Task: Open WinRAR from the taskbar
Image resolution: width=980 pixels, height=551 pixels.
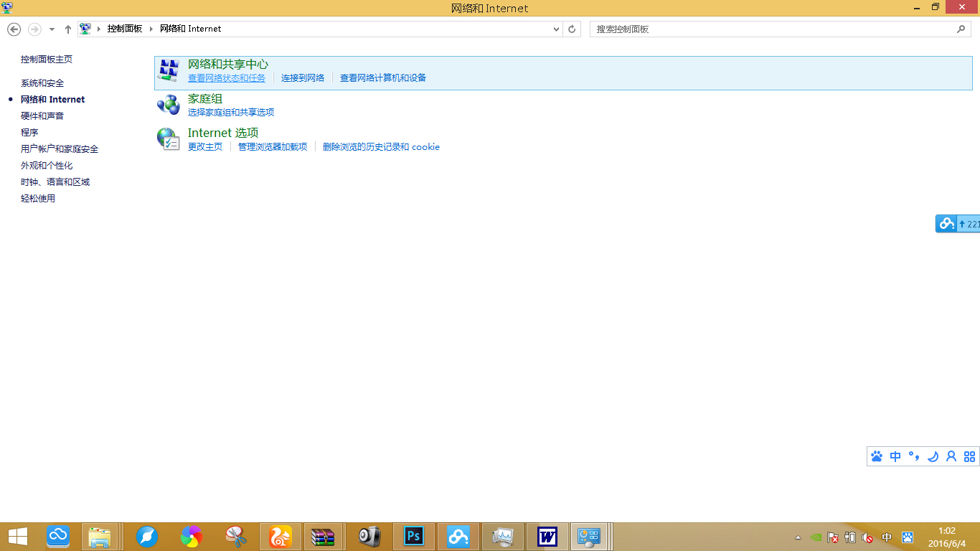Action: [x=324, y=536]
